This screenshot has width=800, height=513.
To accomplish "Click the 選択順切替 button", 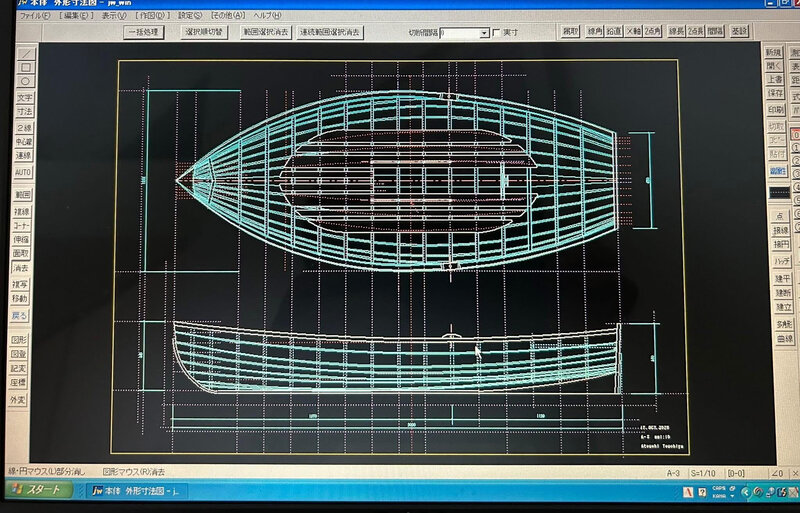I will 204,32.
